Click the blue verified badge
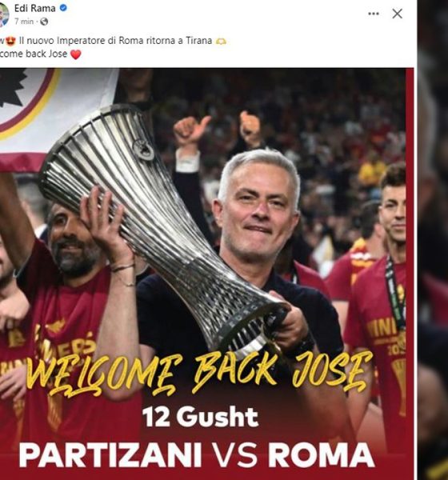This screenshot has width=448, height=480. tap(63, 8)
